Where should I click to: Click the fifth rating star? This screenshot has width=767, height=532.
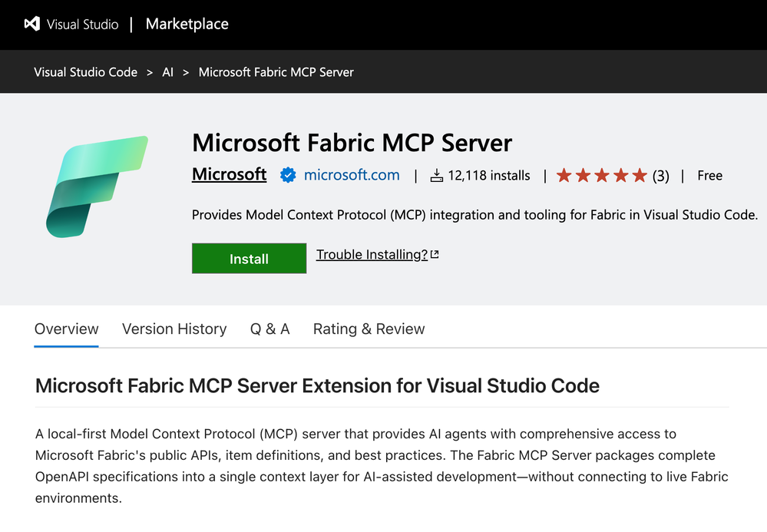(x=640, y=175)
